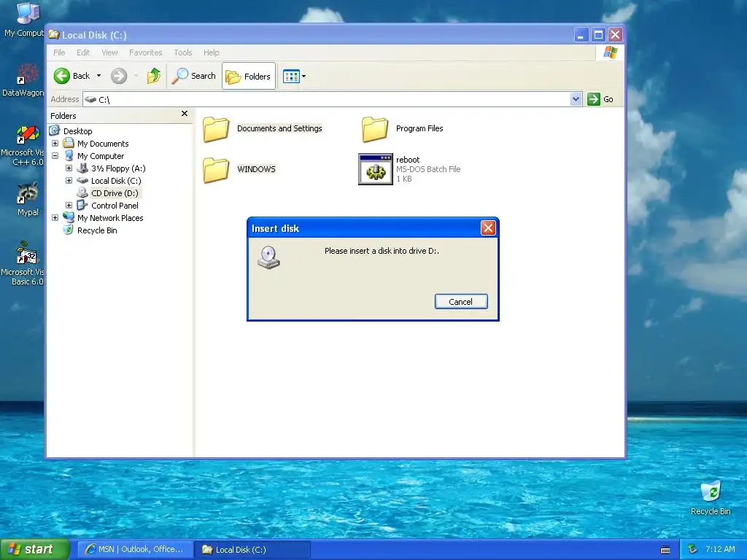Open the Views icon dropdown
This screenshot has height=560, width=747.
[294, 76]
